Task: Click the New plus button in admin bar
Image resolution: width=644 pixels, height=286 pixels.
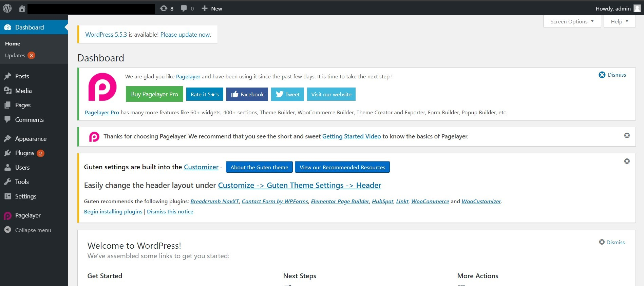Action: pos(212,8)
